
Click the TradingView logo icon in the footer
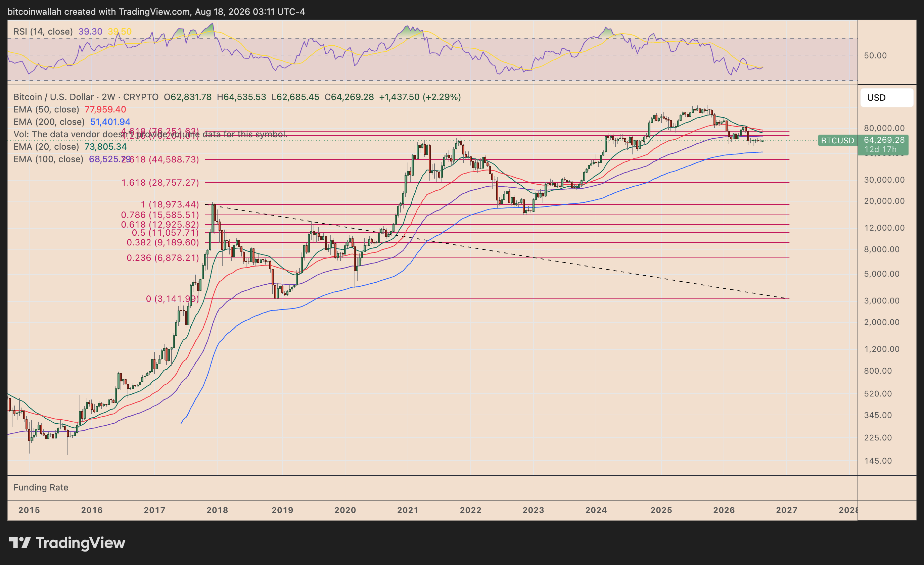pos(19,543)
